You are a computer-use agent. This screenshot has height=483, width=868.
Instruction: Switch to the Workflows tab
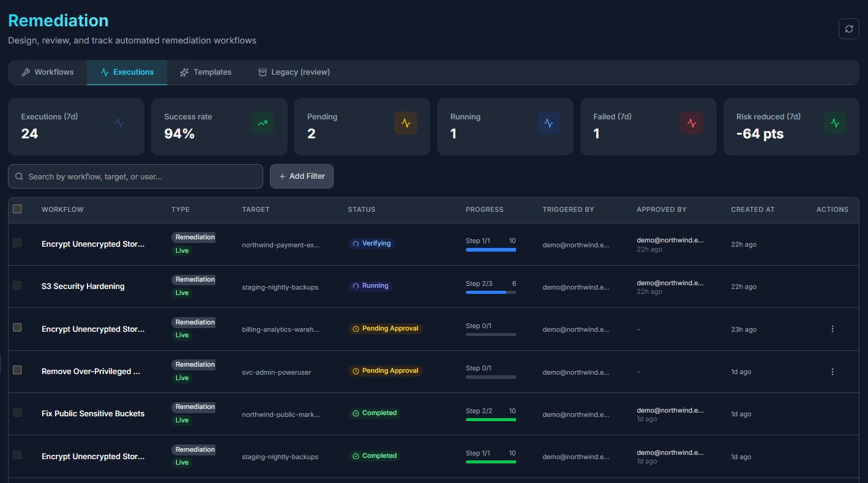[x=48, y=72]
